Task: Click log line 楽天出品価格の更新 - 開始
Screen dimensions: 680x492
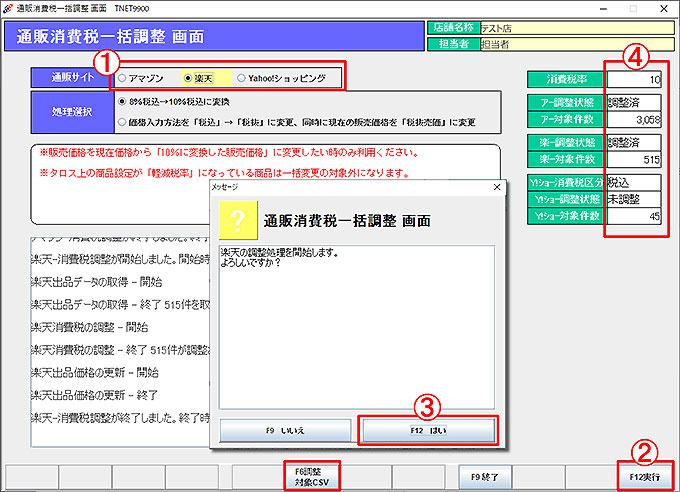Action: coord(95,372)
